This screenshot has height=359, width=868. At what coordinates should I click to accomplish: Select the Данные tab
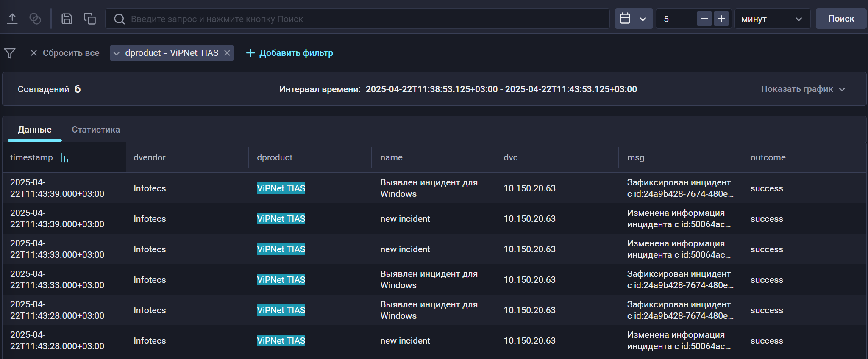pos(35,130)
